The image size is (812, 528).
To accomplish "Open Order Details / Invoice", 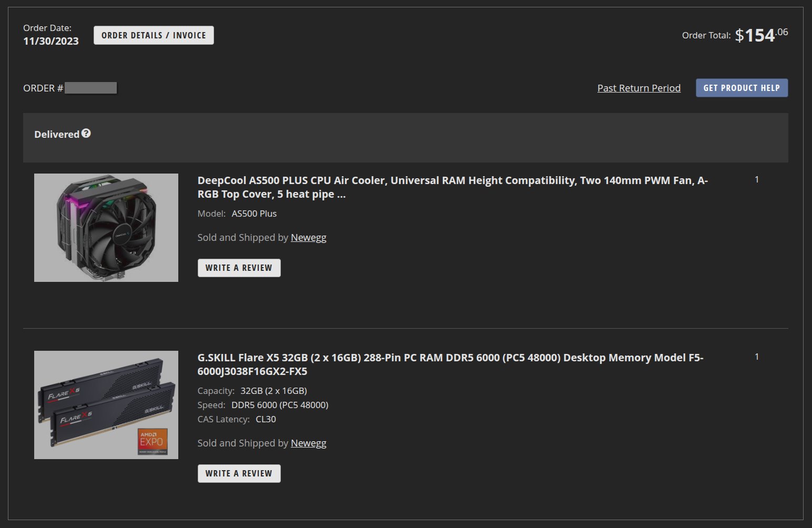I will (x=154, y=35).
